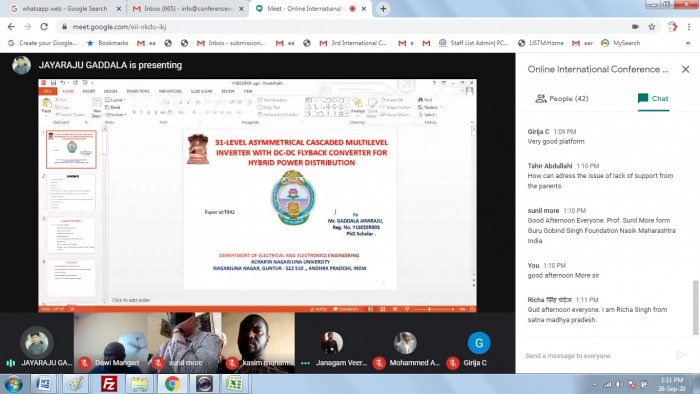Open the MySearch bookmark
Viewport: 700px width, 394px height.
click(621, 43)
